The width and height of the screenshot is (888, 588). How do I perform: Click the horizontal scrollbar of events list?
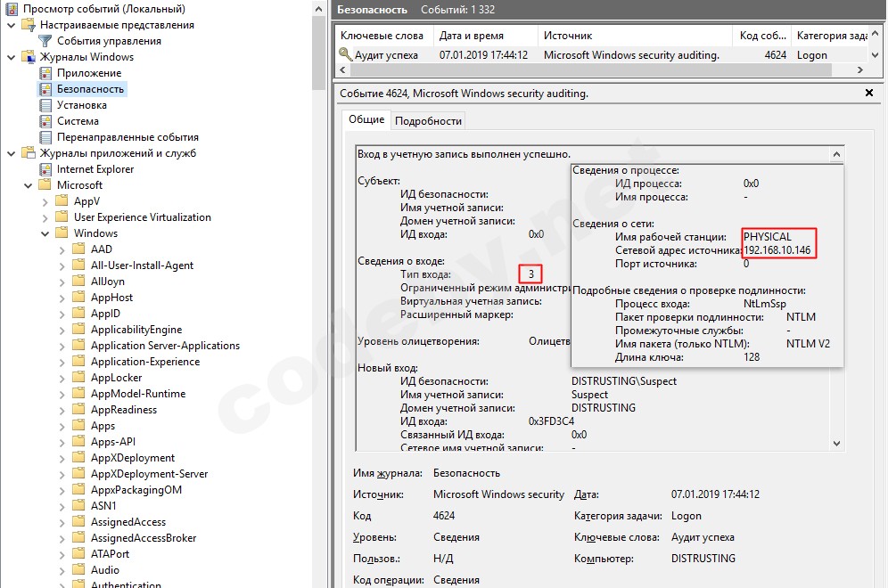(x=591, y=69)
